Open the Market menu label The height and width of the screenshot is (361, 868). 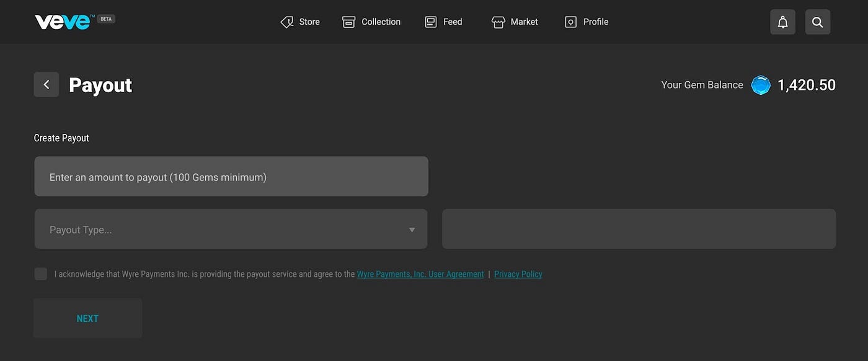click(525, 22)
